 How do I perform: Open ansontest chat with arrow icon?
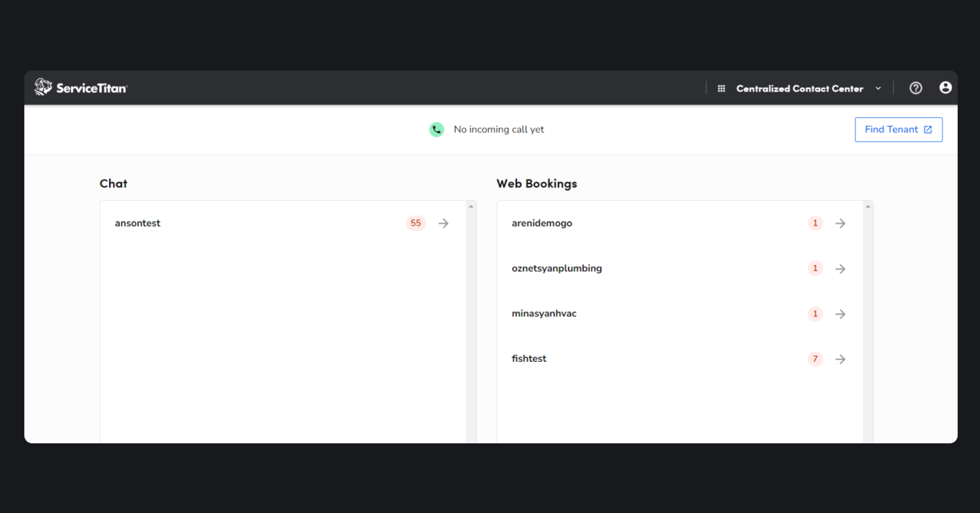coord(443,223)
